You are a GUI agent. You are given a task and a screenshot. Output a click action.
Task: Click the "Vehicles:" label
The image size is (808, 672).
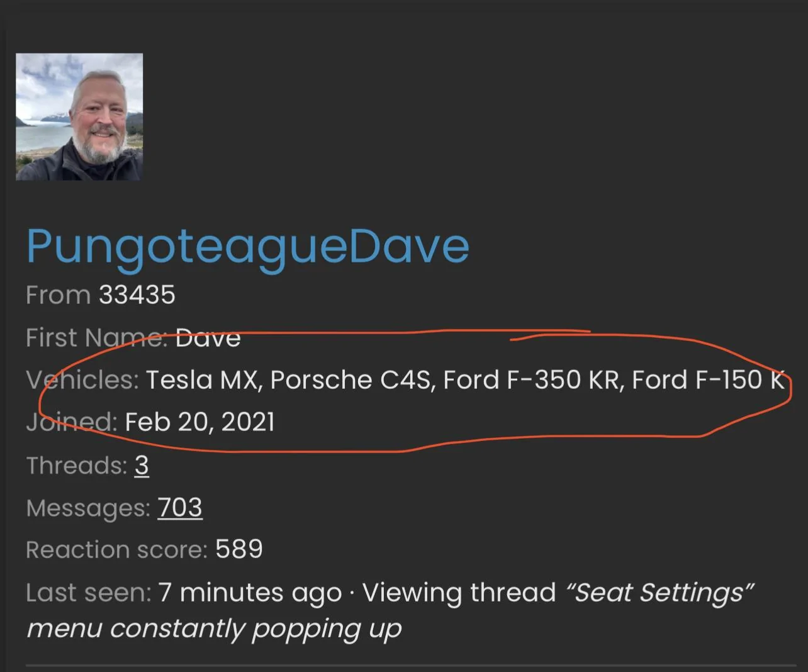coord(82,380)
